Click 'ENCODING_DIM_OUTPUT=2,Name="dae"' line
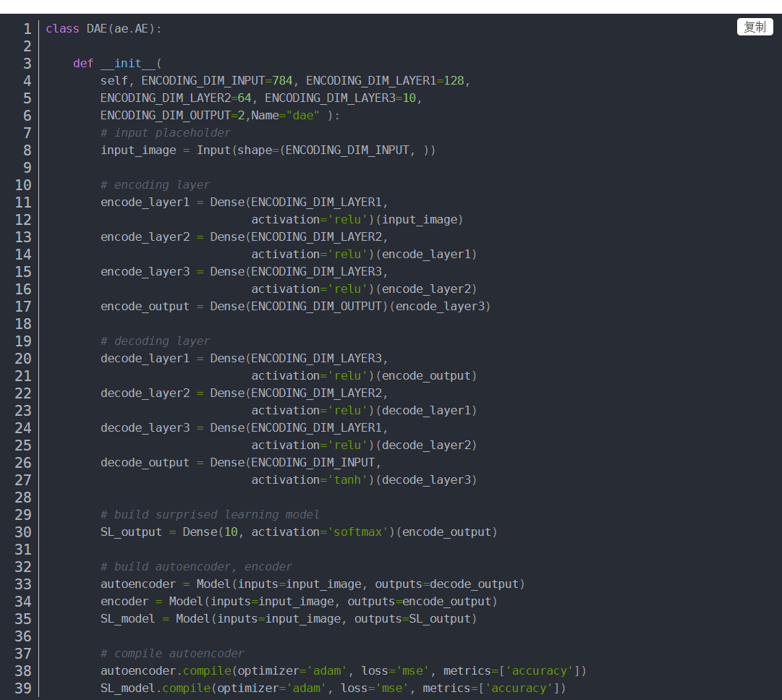 (220, 116)
